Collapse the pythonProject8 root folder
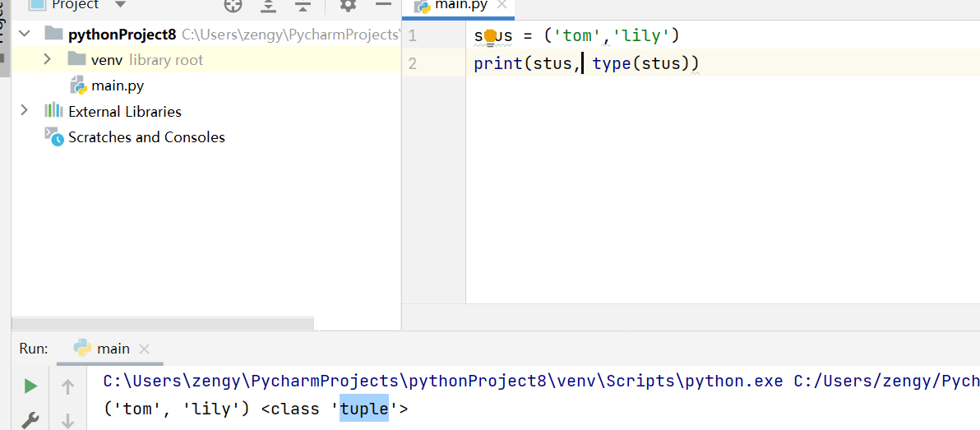Screen dimensions: 980x430 pyautogui.click(x=25, y=34)
